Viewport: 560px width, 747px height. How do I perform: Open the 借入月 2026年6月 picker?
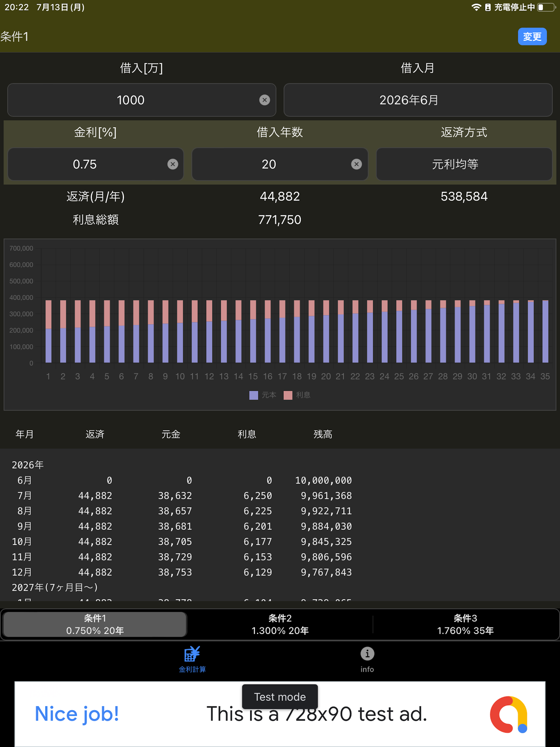pos(418,100)
